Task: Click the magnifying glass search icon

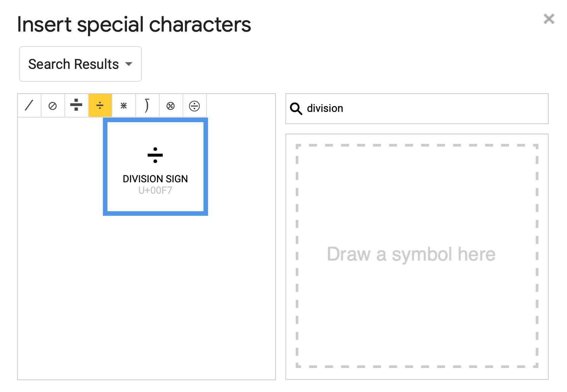Action: tap(296, 108)
